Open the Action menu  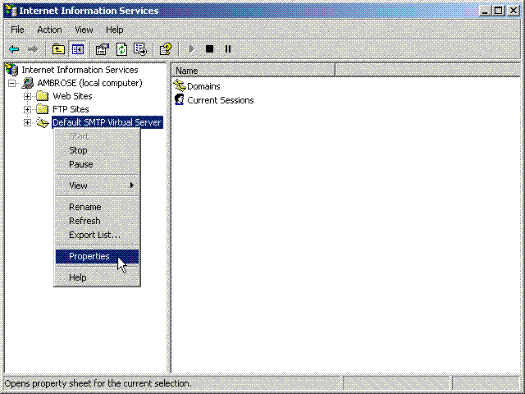(x=50, y=30)
